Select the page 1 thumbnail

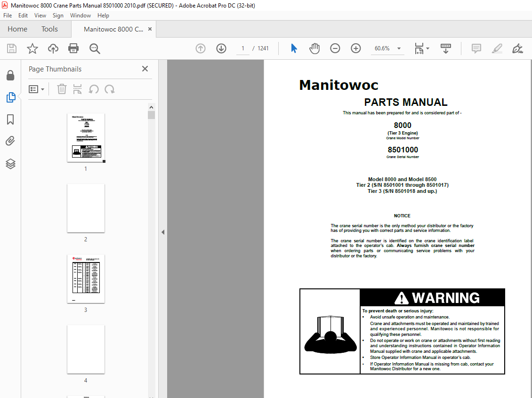(x=86, y=138)
